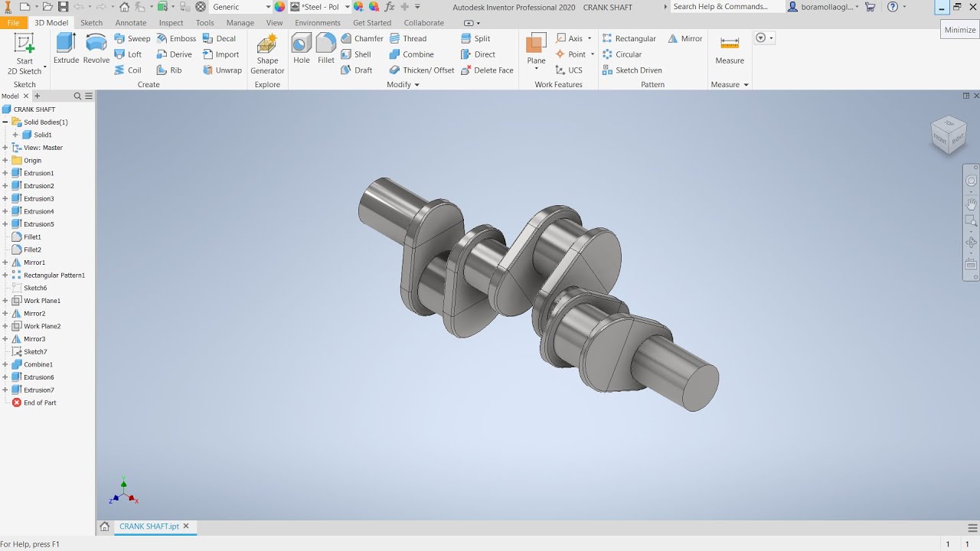Image resolution: width=980 pixels, height=551 pixels.
Task: Click the ViewCube in the viewport
Action: pos(948,133)
